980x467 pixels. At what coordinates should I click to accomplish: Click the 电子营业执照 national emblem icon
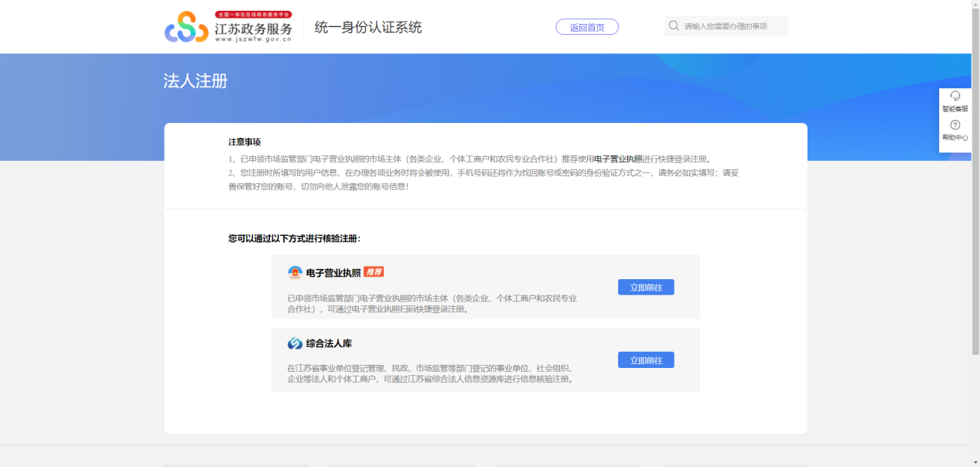(295, 272)
